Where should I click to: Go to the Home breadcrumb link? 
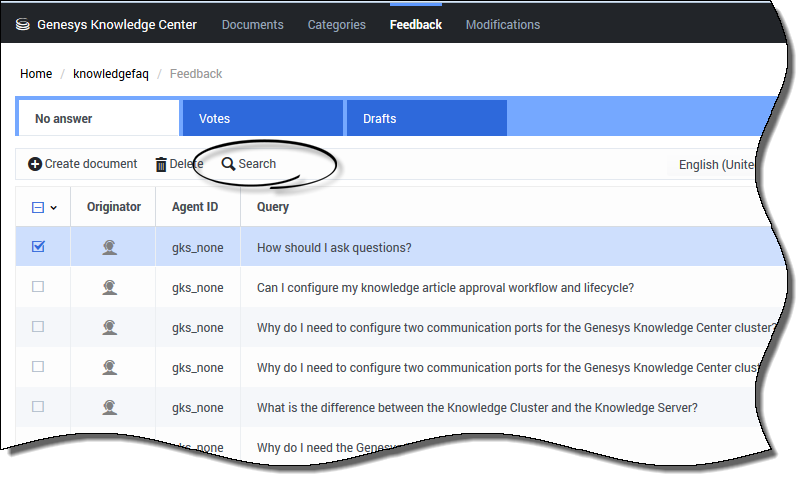[x=36, y=74]
